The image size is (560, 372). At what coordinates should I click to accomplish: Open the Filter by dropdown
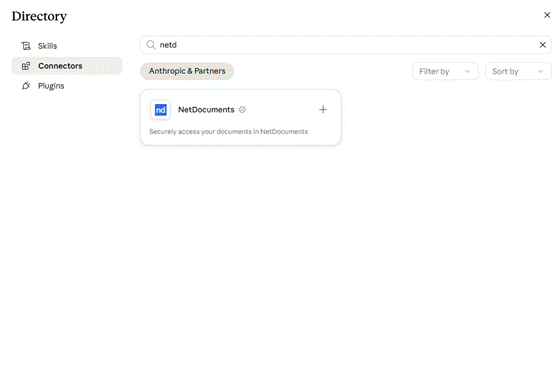[445, 71]
